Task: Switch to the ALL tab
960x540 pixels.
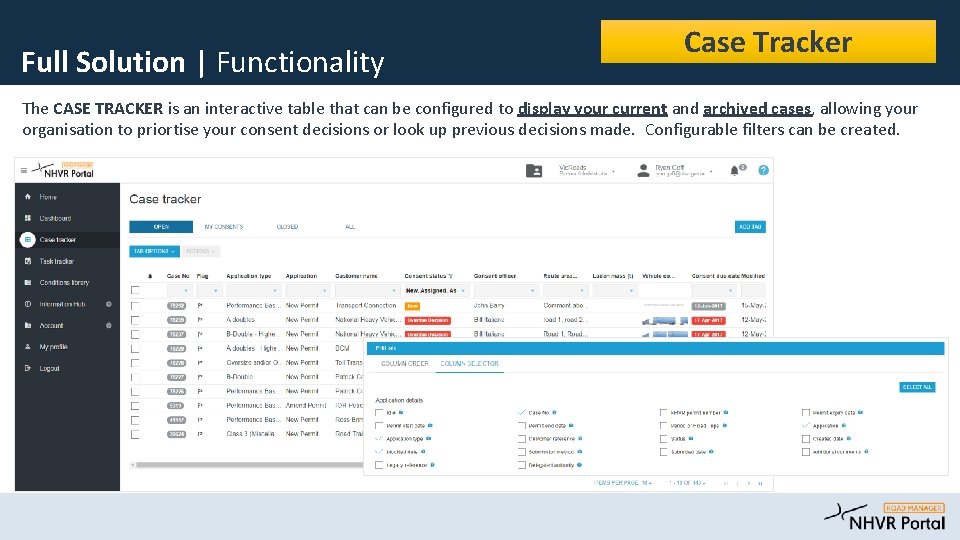Action: click(350, 227)
